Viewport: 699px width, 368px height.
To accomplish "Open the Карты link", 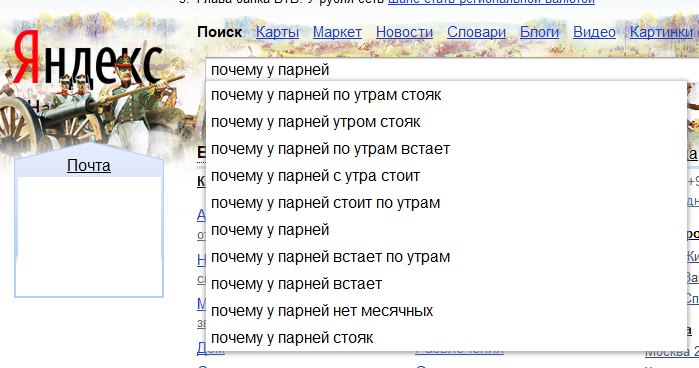I will click(277, 32).
